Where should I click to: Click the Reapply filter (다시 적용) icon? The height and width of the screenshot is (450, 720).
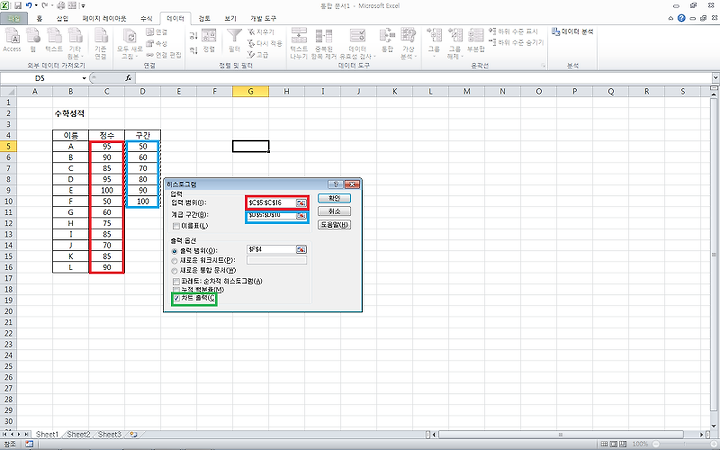point(251,44)
